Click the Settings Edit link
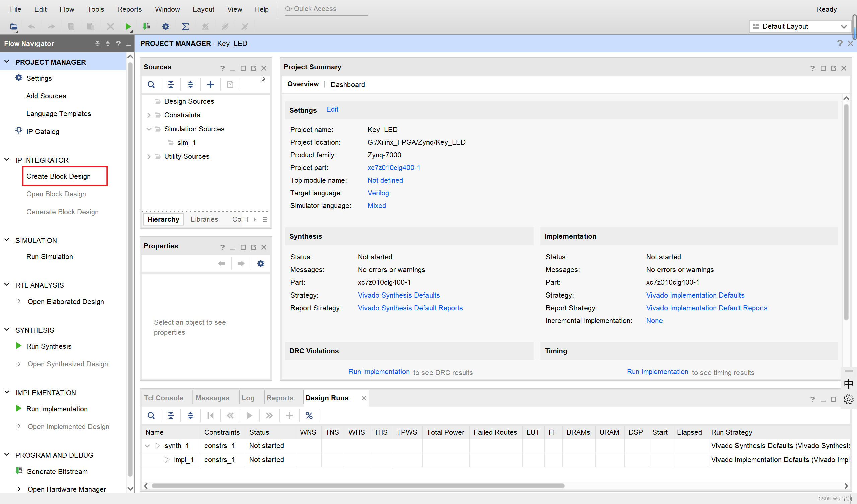Screen dimensions: 857x504 (332, 109)
